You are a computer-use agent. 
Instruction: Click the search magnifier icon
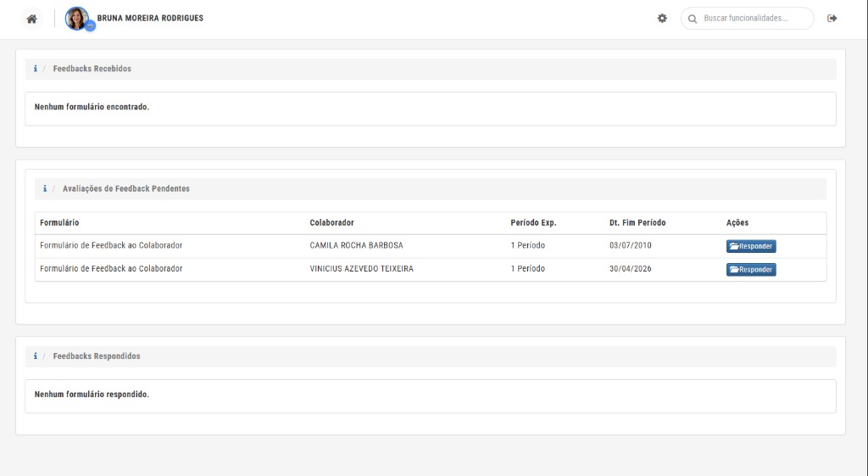point(692,19)
